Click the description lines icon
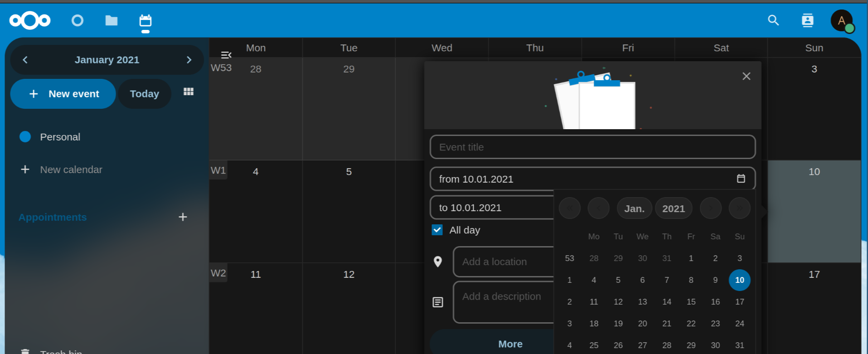The width and height of the screenshot is (868, 354). [438, 302]
